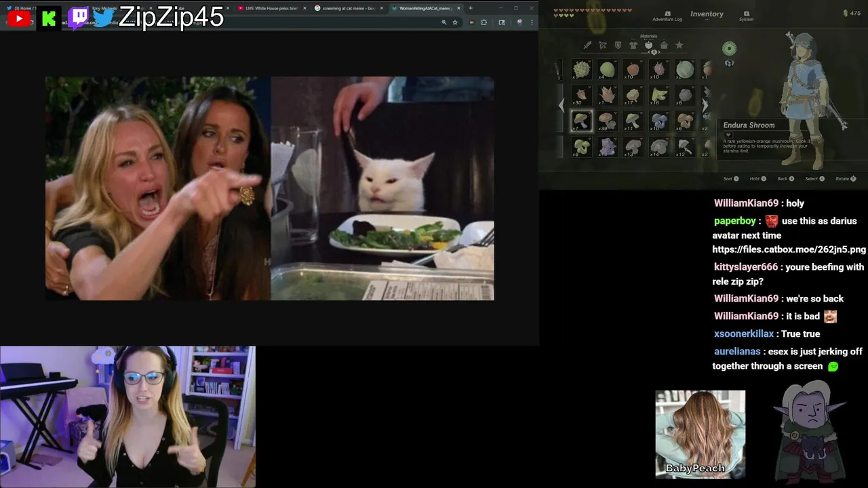Open the System tab

(x=746, y=16)
